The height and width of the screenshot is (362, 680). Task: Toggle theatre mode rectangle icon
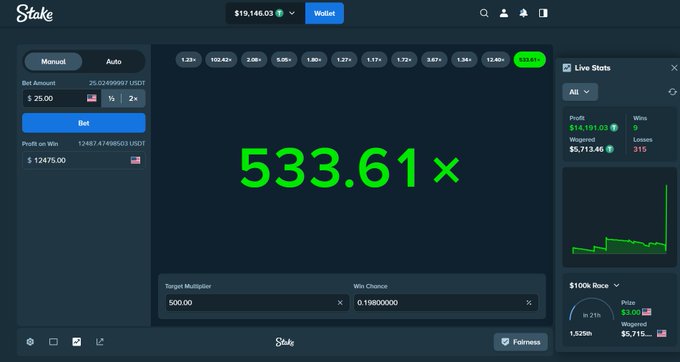[53, 342]
